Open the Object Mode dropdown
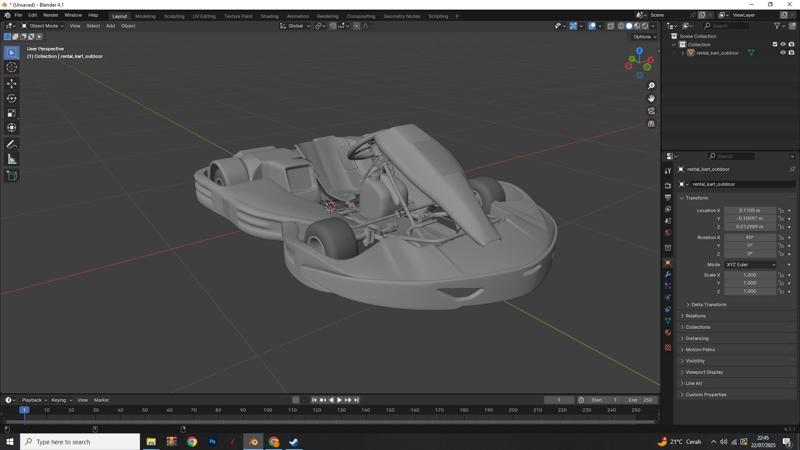The width and height of the screenshot is (800, 450). 42,26
